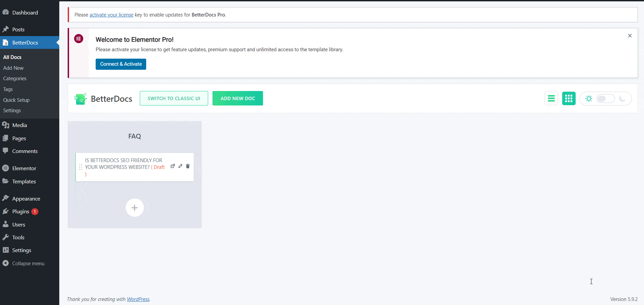Viewport: 644px width, 305px height.
Task: Open Plugins showing one notification
Action: click(x=20, y=211)
